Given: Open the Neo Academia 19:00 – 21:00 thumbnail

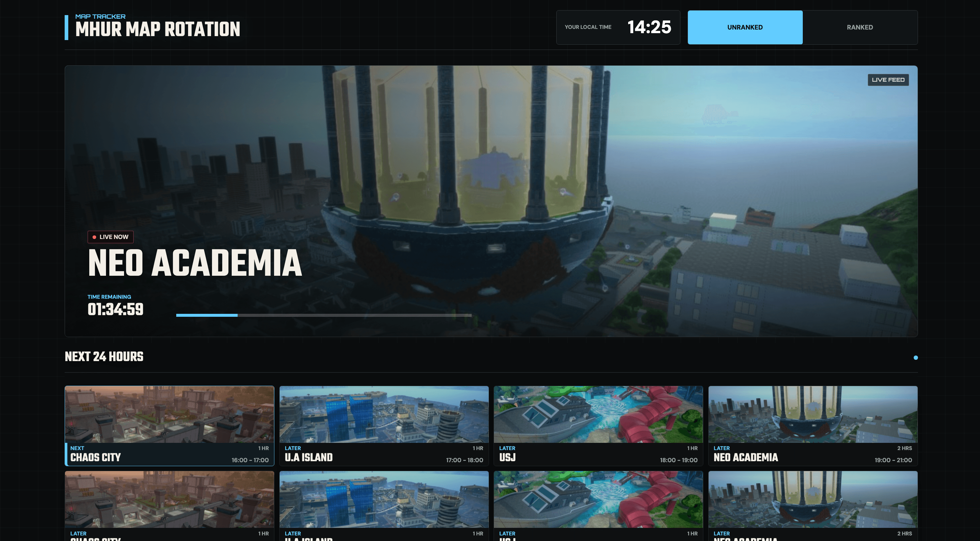Looking at the screenshot, I should coord(813,414).
